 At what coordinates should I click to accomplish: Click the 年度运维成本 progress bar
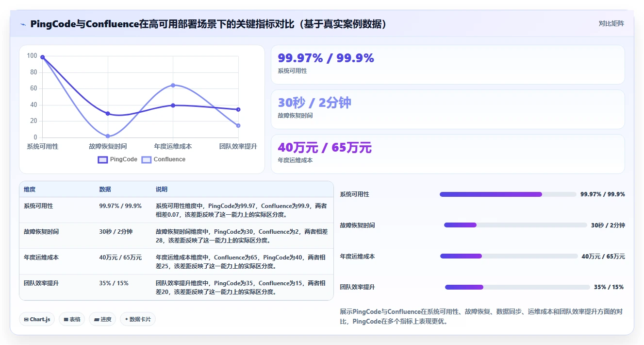pyautogui.click(x=509, y=256)
